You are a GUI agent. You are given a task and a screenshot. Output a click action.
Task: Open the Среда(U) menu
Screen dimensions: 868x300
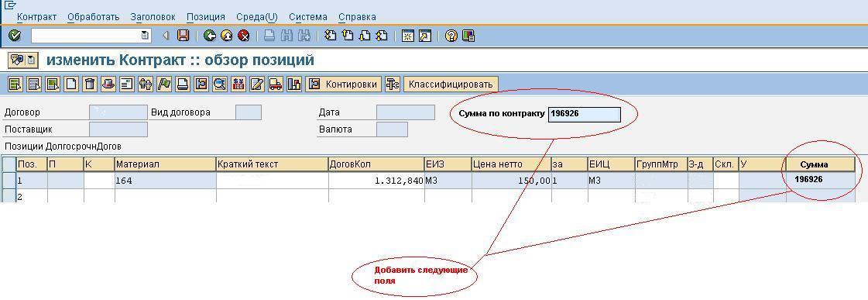(257, 17)
